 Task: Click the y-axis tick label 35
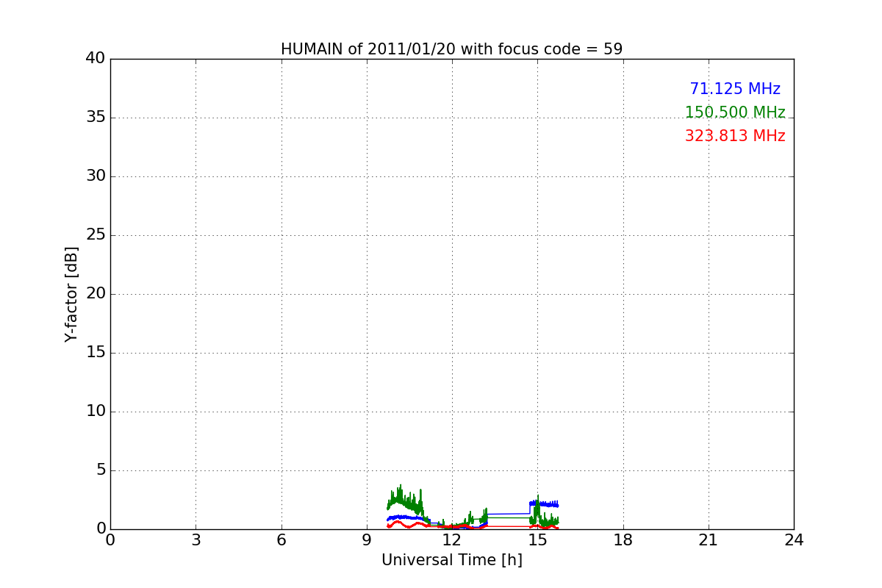point(96,118)
